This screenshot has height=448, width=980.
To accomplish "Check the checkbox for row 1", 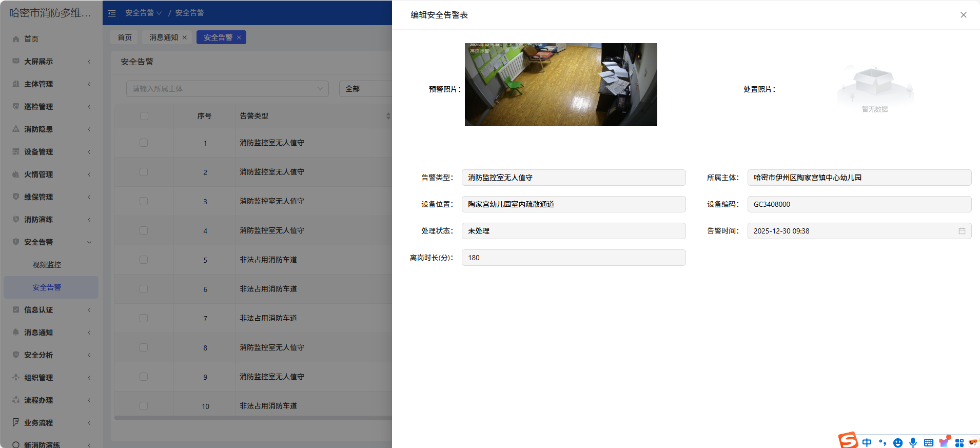I will [x=144, y=143].
